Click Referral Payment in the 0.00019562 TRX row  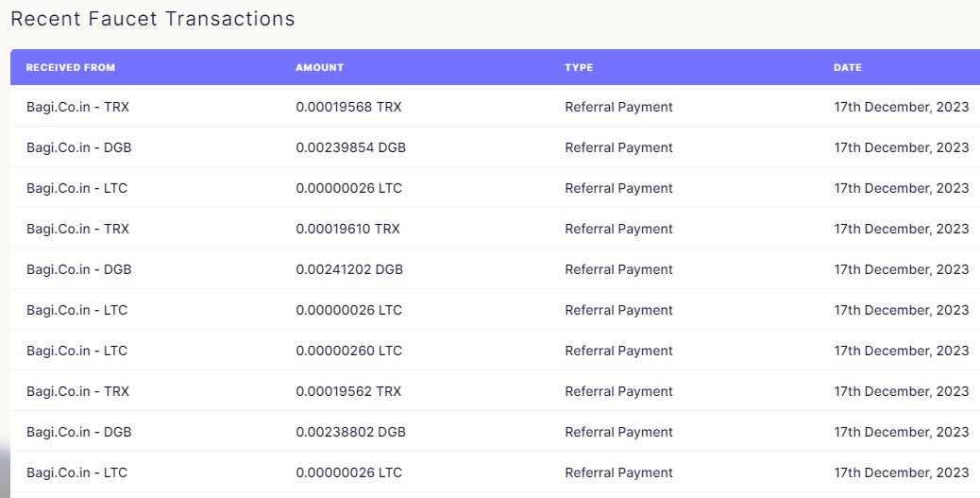click(x=618, y=391)
